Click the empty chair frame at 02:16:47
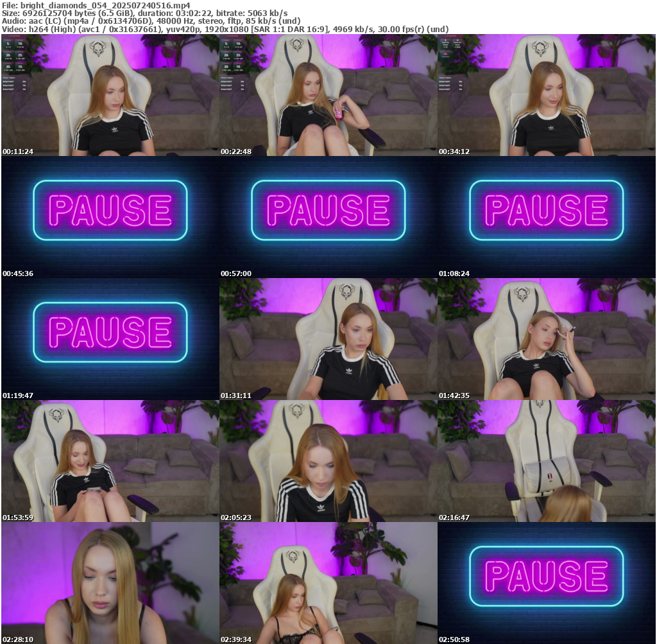This screenshot has width=657, height=644. (546, 461)
